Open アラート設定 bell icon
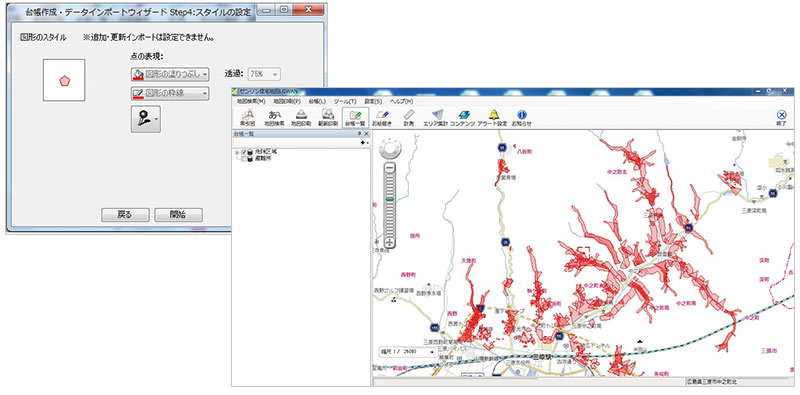 tap(492, 118)
